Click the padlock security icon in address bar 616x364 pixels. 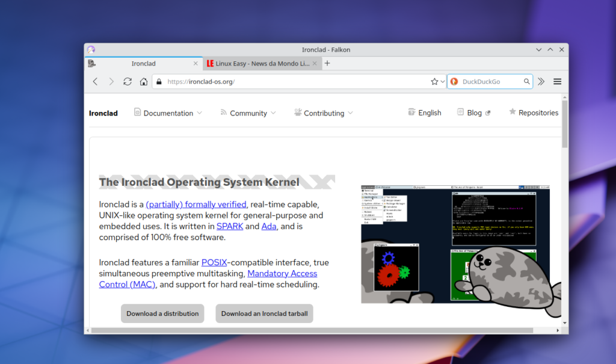[x=158, y=81]
